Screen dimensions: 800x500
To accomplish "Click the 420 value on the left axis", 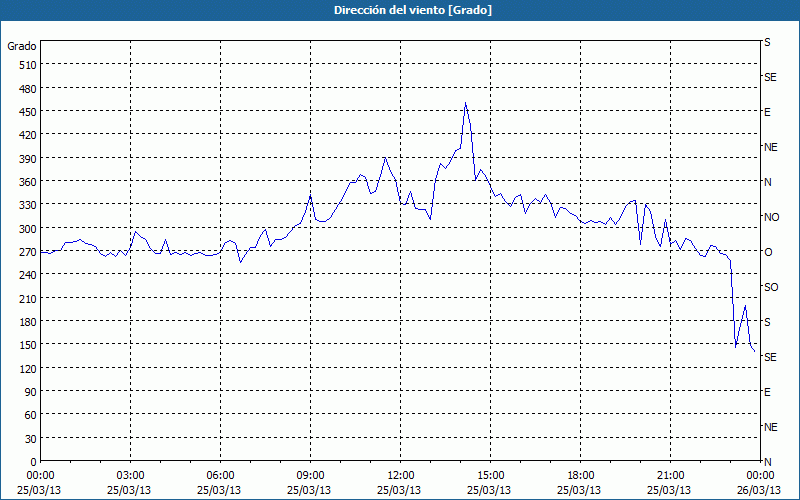I will pyautogui.click(x=28, y=135).
